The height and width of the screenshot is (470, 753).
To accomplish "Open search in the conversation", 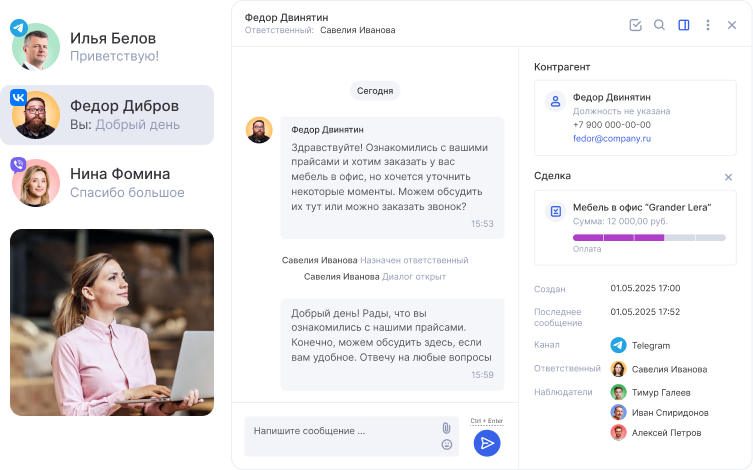I will 659,25.
